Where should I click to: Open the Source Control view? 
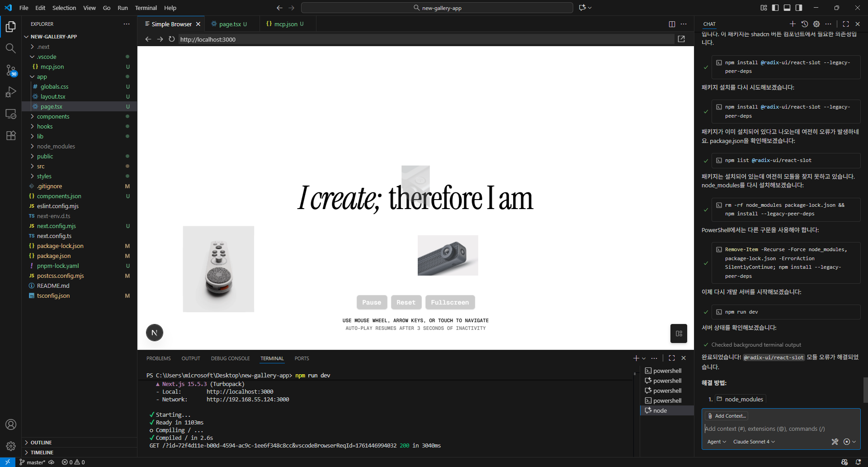[x=10, y=70]
